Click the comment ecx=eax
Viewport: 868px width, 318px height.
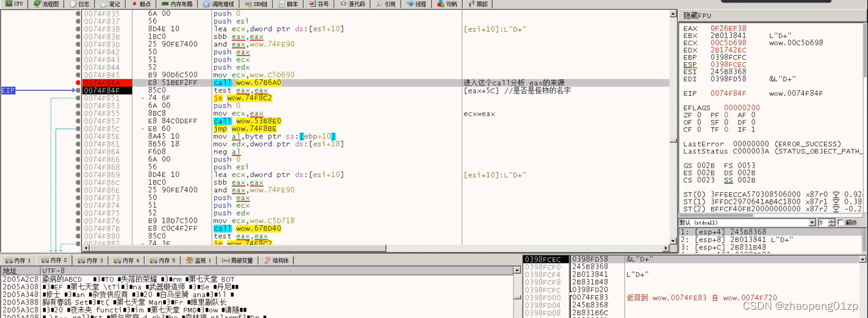pos(480,114)
